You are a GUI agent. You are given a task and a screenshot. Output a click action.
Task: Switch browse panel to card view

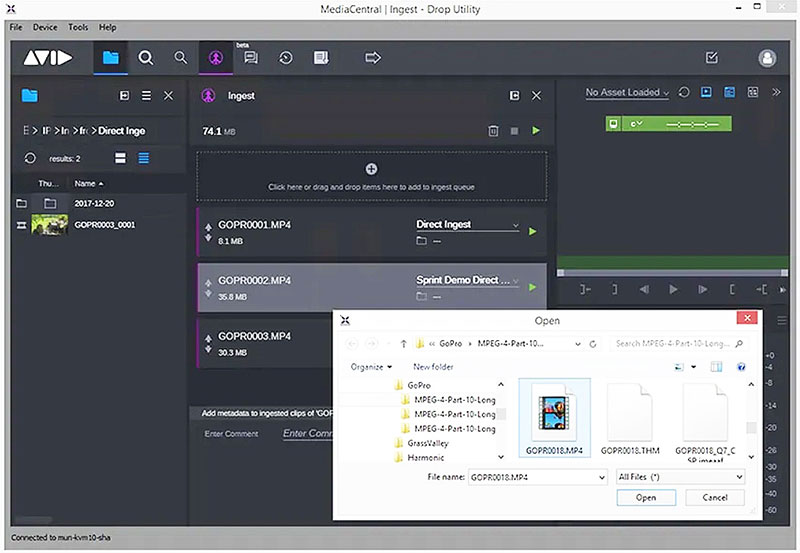click(120, 158)
